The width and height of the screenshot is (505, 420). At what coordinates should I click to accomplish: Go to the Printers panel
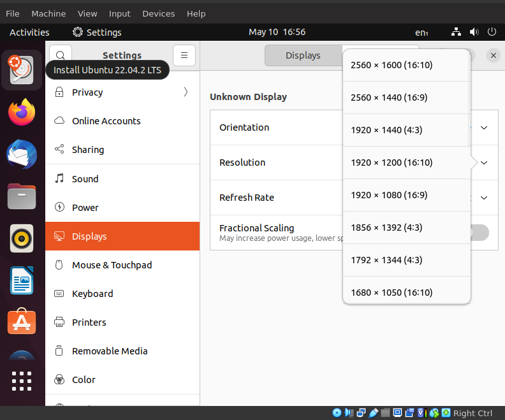click(x=122, y=322)
